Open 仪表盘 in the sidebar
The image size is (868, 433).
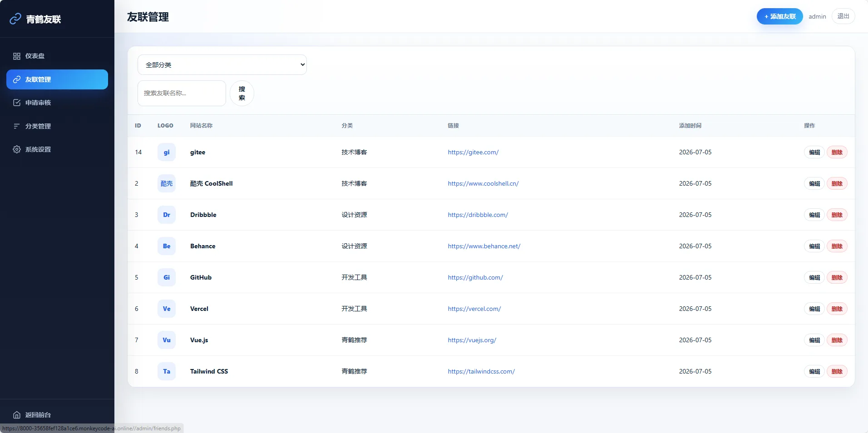(x=57, y=56)
